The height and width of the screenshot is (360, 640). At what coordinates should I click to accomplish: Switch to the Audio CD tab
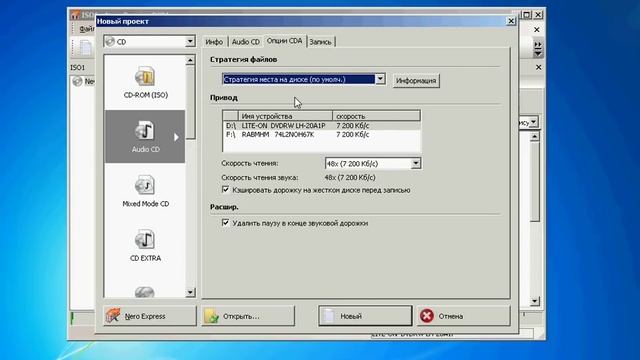pyautogui.click(x=245, y=42)
